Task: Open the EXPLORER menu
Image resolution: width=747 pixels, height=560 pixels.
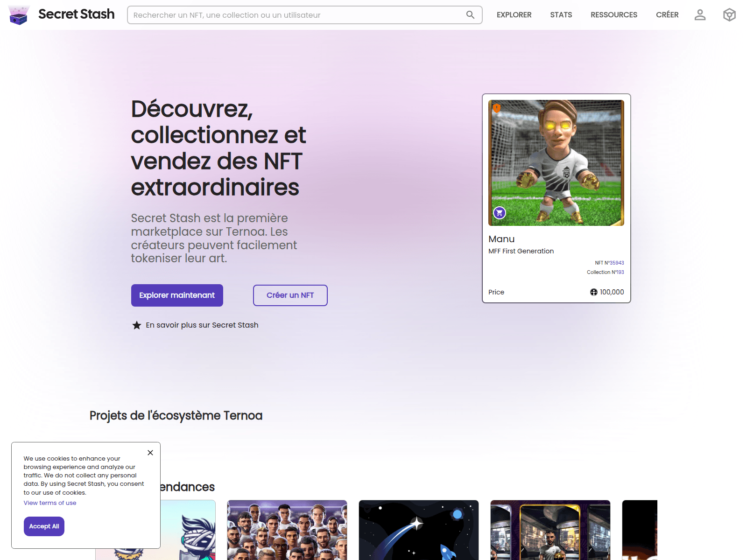Action: (x=514, y=15)
